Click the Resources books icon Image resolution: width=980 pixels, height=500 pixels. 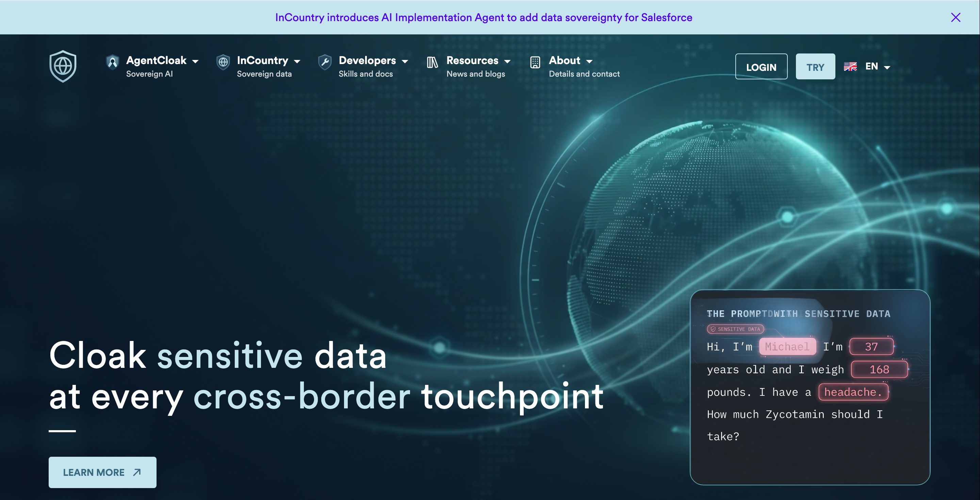[x=432, y=62]
